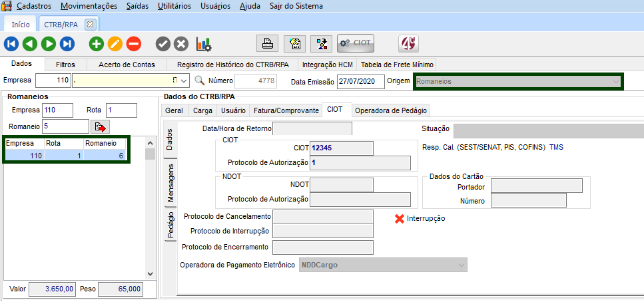
Task: Select the Geral sub-tab
Action: pos(174,110)
